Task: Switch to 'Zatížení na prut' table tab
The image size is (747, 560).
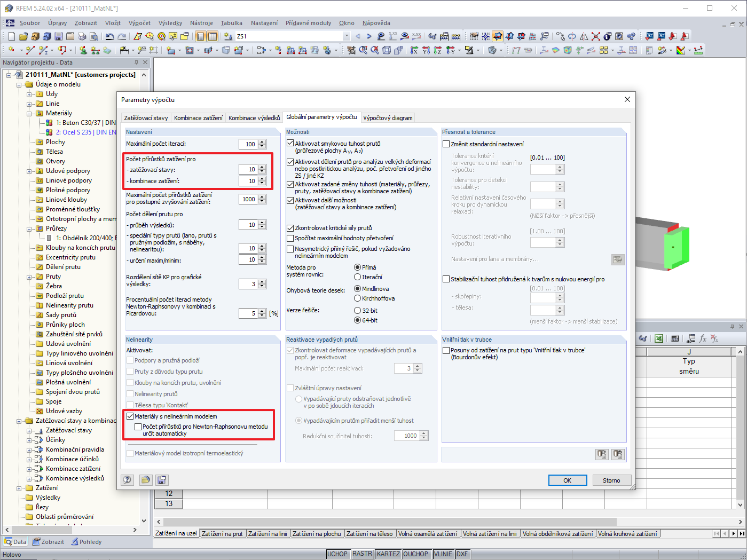Action: (x=222, y=533)
